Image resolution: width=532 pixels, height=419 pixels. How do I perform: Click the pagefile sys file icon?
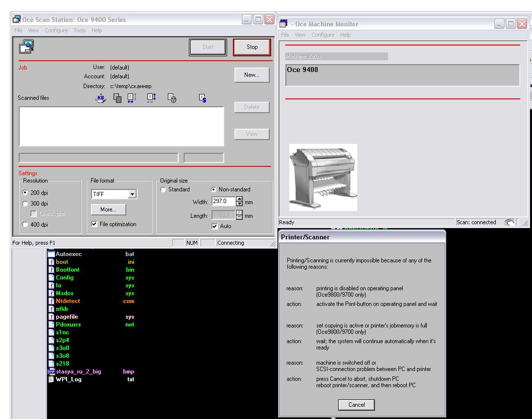[x=51, y=317]
